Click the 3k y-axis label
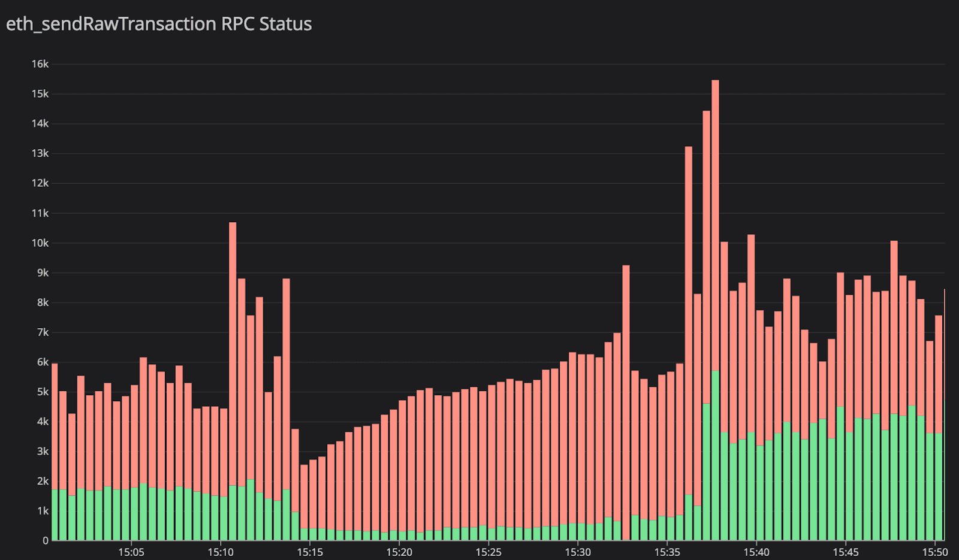Screen dimensions: 959x560 (x=43, y=452)
